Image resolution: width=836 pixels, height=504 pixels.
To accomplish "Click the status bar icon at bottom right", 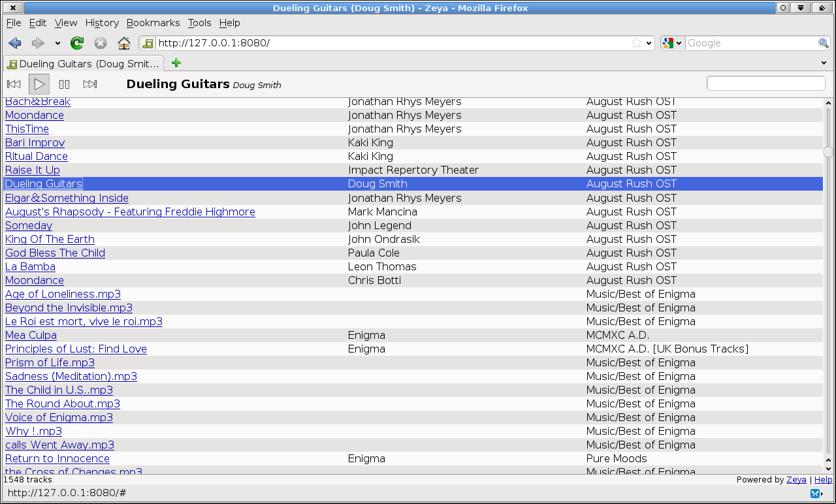I will (816, 494).
